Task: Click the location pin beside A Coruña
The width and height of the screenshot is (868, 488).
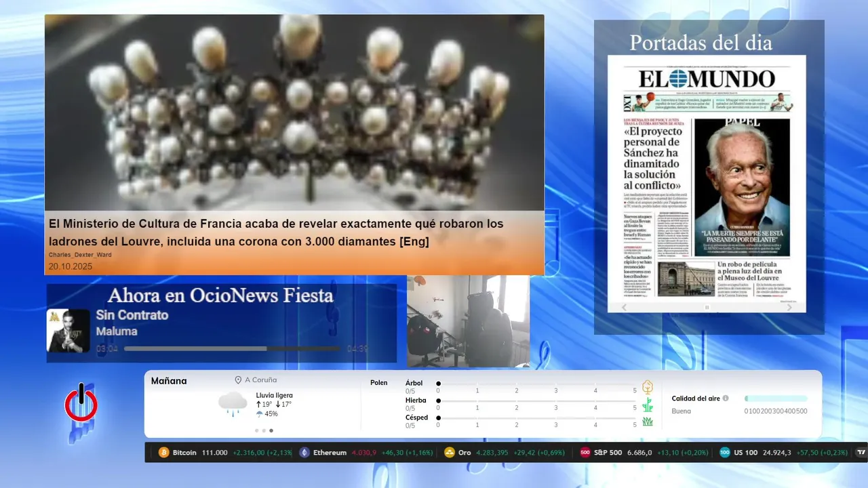Action: click(238, 380)
